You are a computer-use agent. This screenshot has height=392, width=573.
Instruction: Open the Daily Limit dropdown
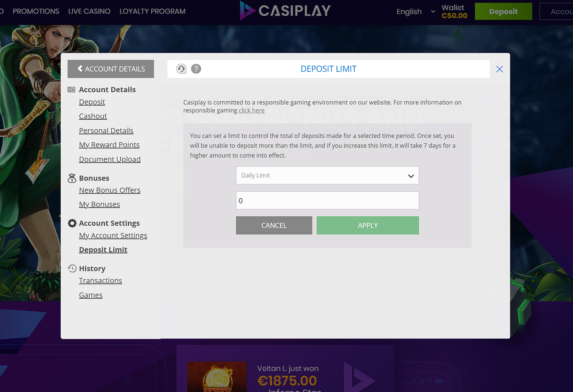coord(327,175)
